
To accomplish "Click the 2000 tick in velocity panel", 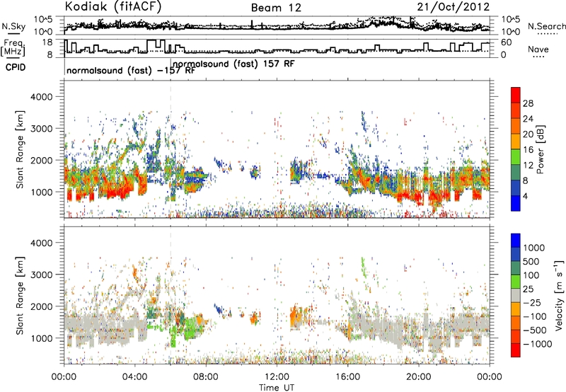I will point(41,306).
